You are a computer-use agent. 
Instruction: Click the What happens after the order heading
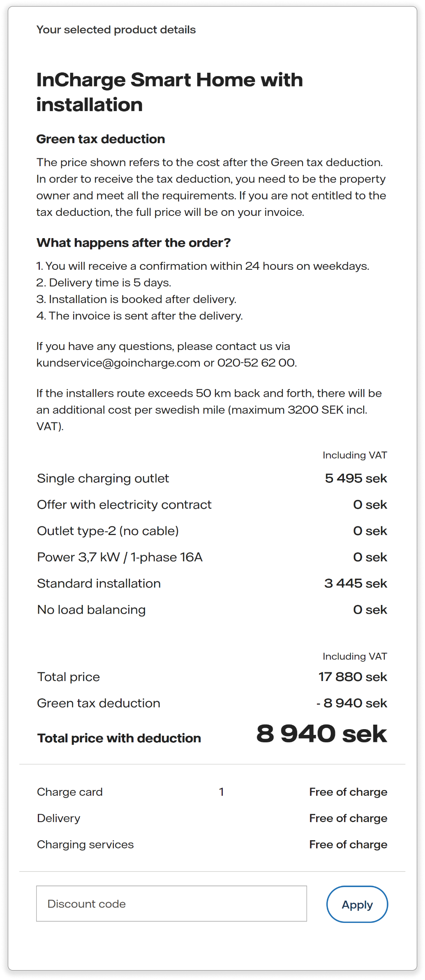[134, 243]
